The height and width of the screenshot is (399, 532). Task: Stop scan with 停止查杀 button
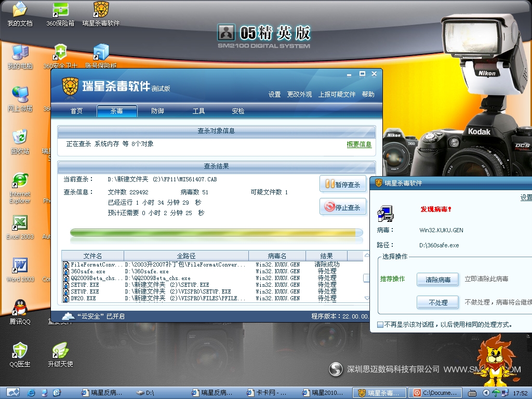pyautogui.click(x=343, y=207)
